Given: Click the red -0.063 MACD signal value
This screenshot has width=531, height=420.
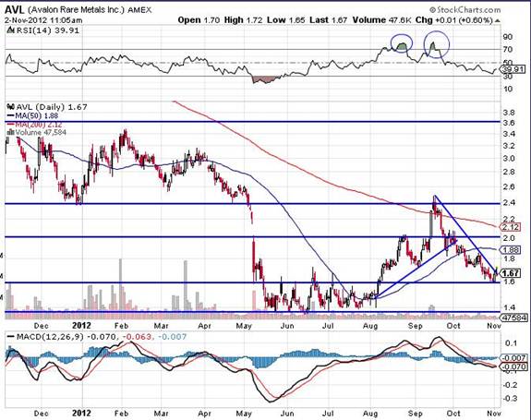Looking at the screenshot, I should (x=137, y=337).
